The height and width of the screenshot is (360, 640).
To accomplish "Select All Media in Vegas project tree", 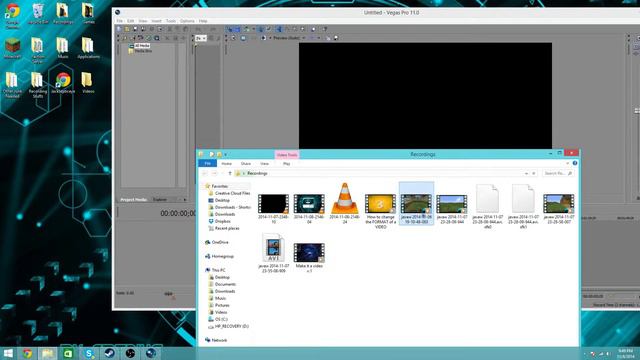I will [x=142, y=46].
